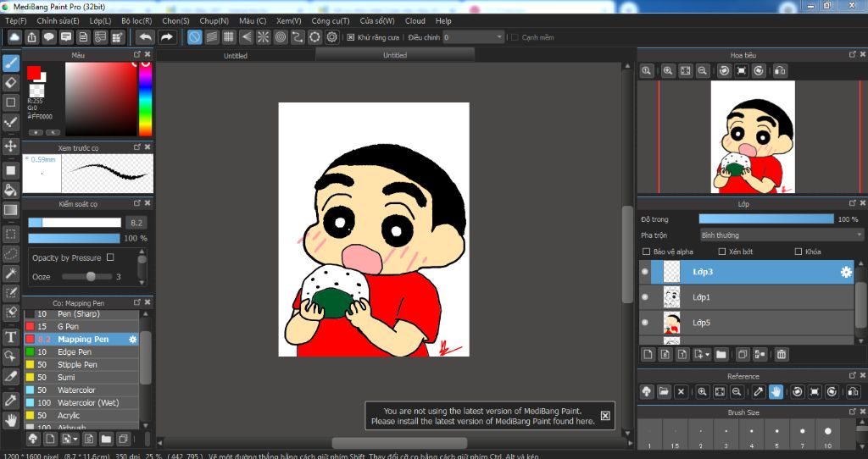Image resolution: width=868 pixels, height=459 pixels.
Task: Enable parallel snap guide
Action: coord(211,37)
